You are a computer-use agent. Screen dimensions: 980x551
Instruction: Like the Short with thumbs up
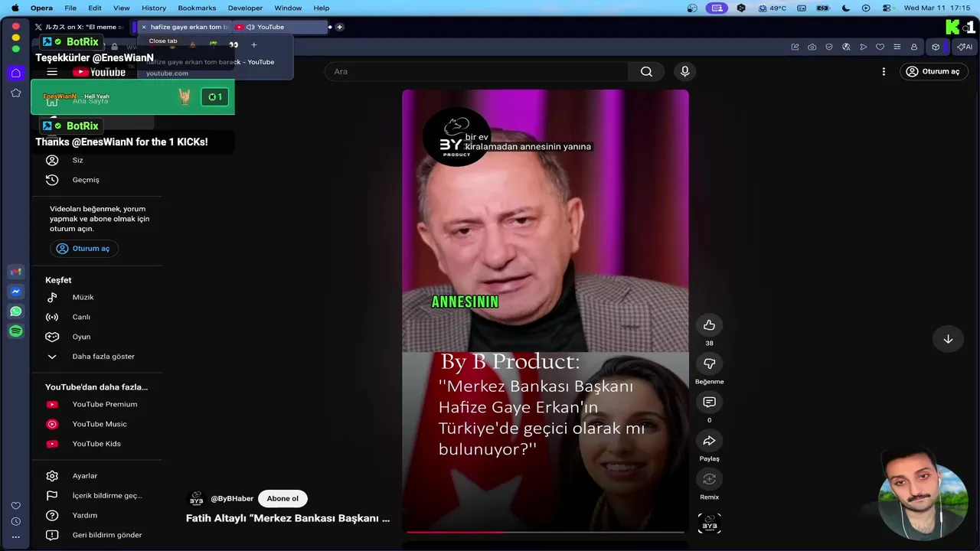(709, 324)
